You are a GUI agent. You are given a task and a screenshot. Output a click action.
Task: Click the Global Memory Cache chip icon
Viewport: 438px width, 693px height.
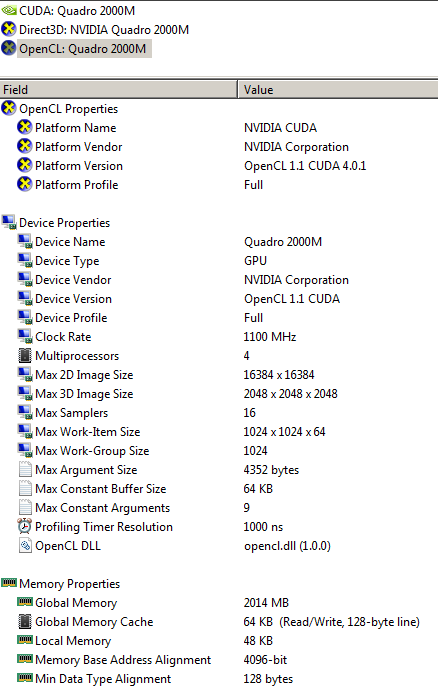coord(25,621)
